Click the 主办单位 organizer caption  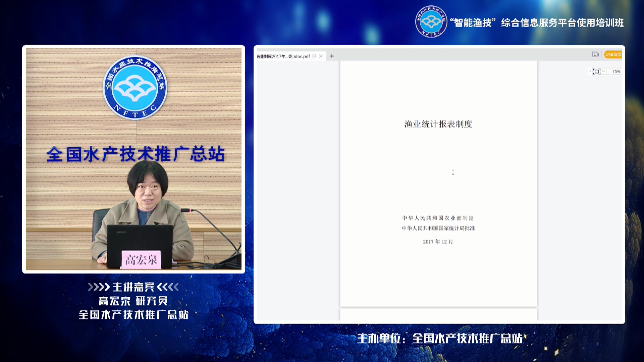pyautogui.click(x=440, y=339)
